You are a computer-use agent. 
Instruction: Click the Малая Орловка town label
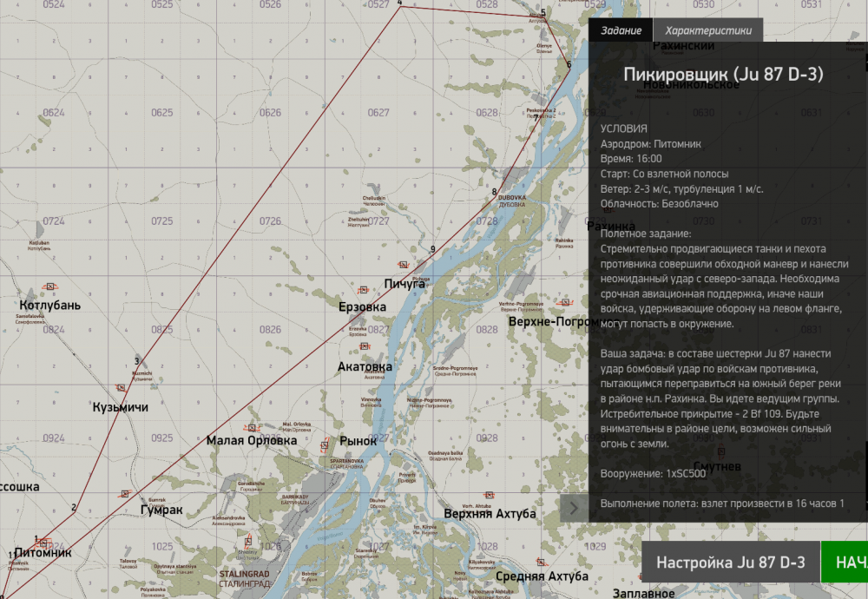pyautogui.click(x=252, y=441)
